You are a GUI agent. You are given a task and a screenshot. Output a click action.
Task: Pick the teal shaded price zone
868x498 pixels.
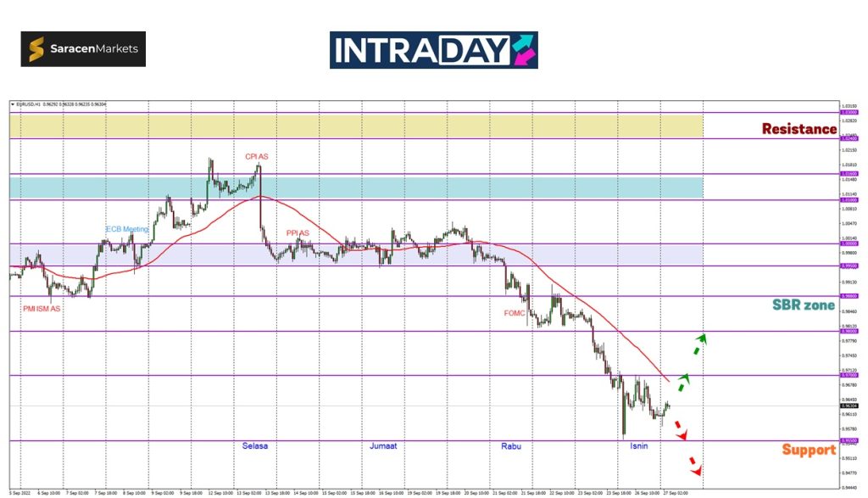(356, 187)
